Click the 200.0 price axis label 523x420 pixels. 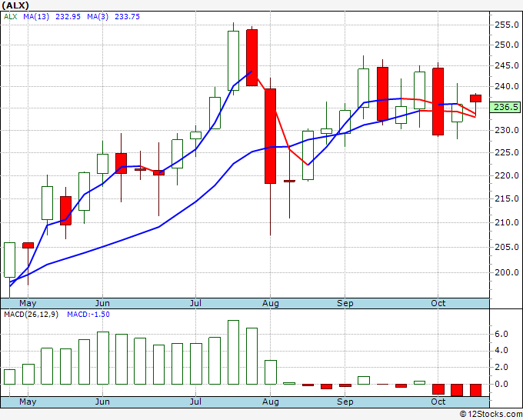(507, 272)
